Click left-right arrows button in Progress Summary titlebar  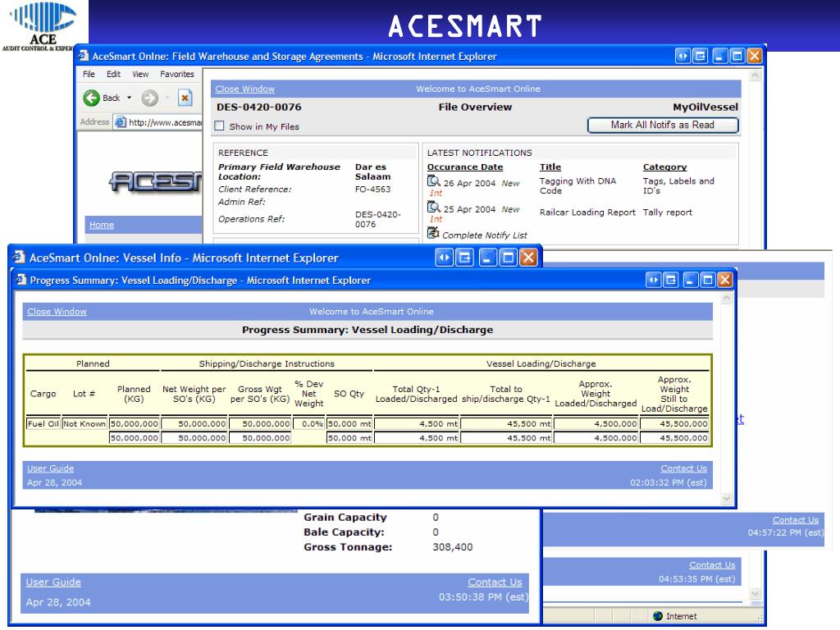(653, 280)
